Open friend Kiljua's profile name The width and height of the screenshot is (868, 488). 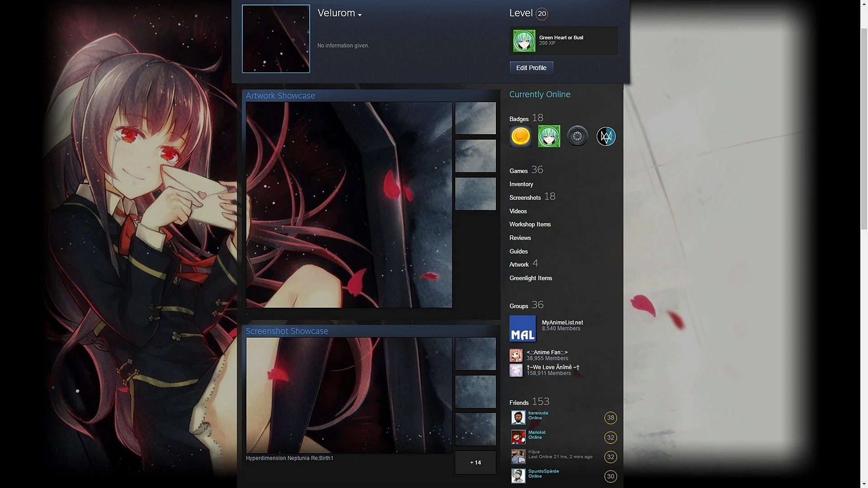(534, 452)
